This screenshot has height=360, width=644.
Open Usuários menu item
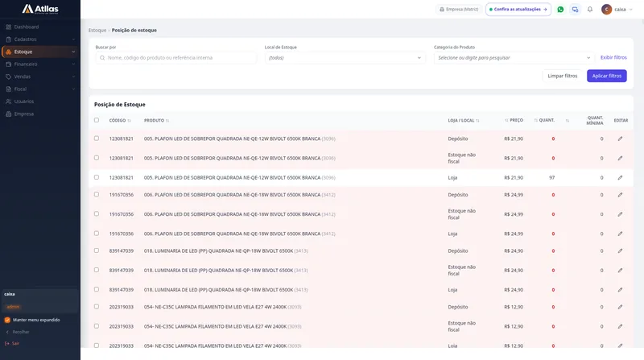(40, 101)
